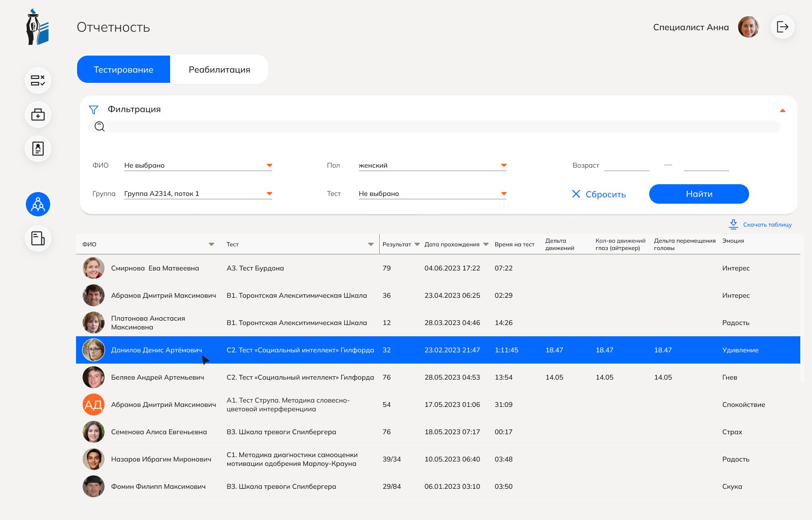Select the active groups sidebar icon
Viewport: 812px width, 520px height.
38,204
